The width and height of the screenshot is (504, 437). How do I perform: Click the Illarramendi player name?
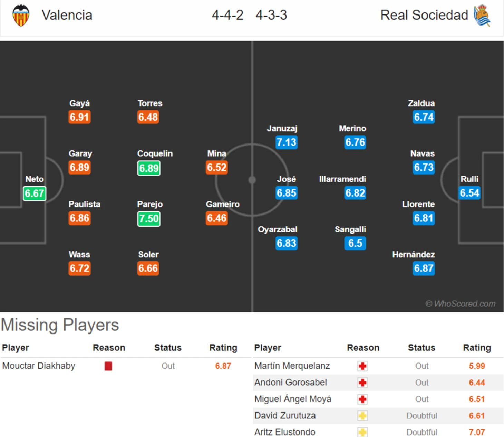click(342, 179)
